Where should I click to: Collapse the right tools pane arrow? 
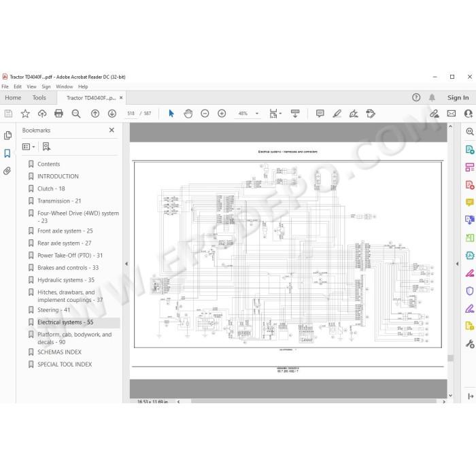coord(457,264)
